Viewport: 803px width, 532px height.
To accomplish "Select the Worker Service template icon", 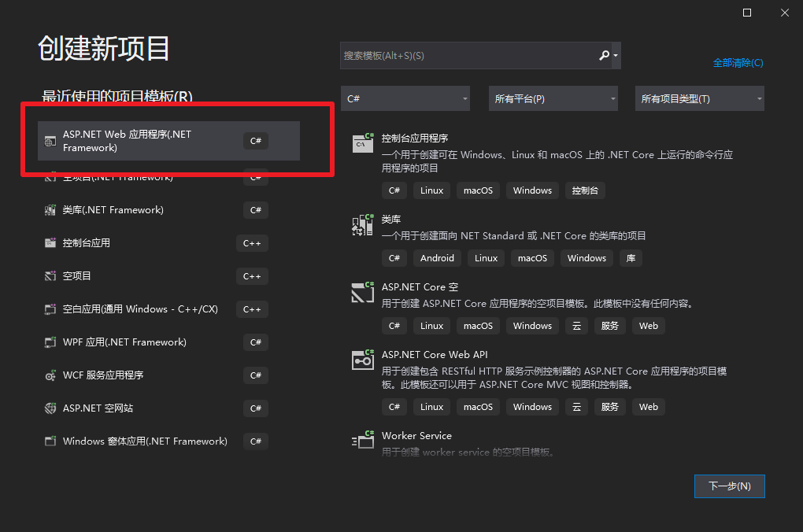I will [362, 441].
